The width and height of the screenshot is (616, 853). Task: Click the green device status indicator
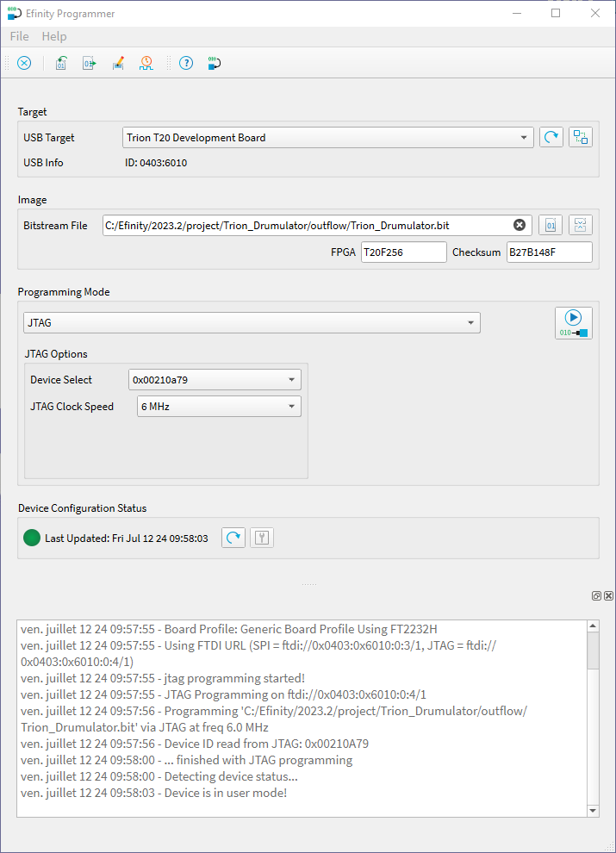pyautogui.click(x=32, y=538)
